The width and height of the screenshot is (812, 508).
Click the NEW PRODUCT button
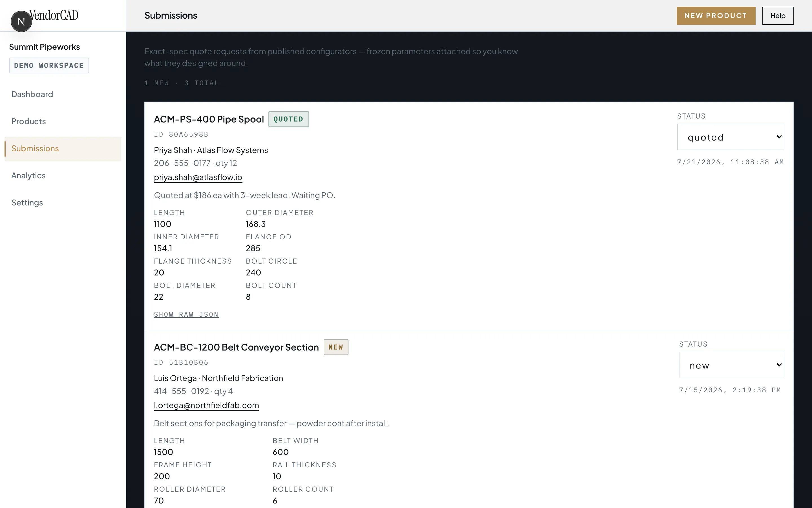(x=716, y=16)
